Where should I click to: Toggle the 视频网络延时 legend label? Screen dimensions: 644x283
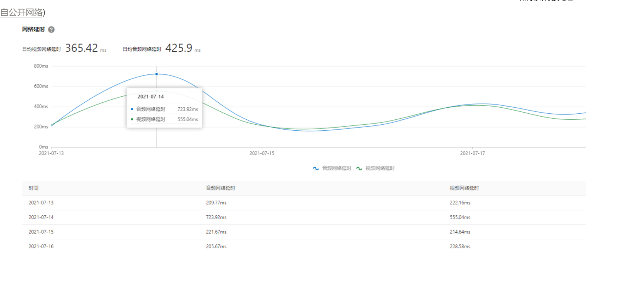click(x=380, y=169)
